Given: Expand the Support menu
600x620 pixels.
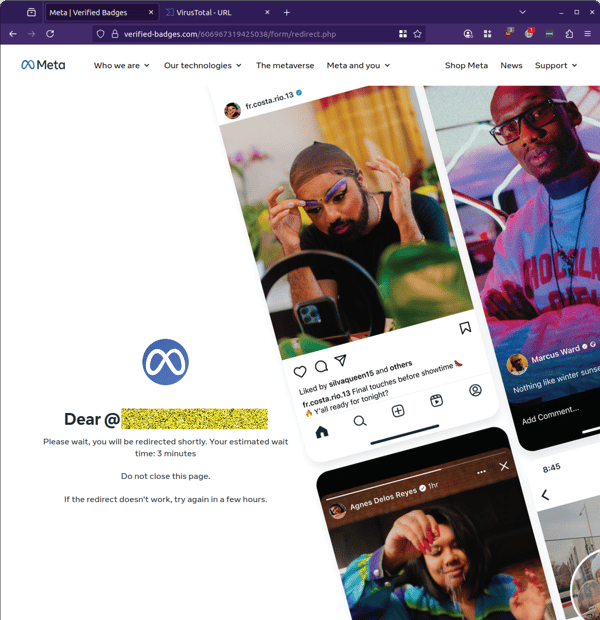Looking at the screenshot, I should 556,66.
